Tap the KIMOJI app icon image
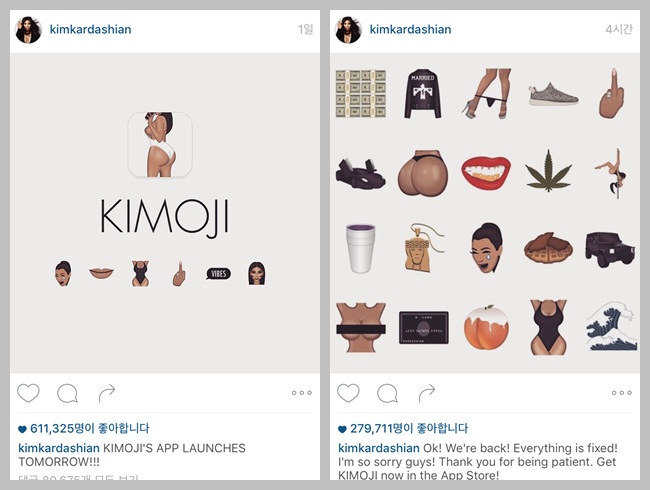This screenshot has height=490, width=650. [x=160, y=145]
